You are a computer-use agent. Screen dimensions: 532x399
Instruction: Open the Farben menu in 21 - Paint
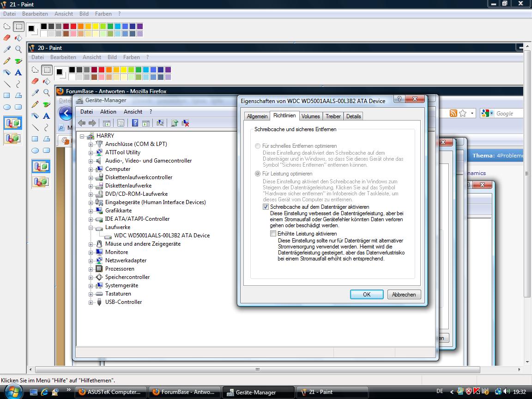103,14
